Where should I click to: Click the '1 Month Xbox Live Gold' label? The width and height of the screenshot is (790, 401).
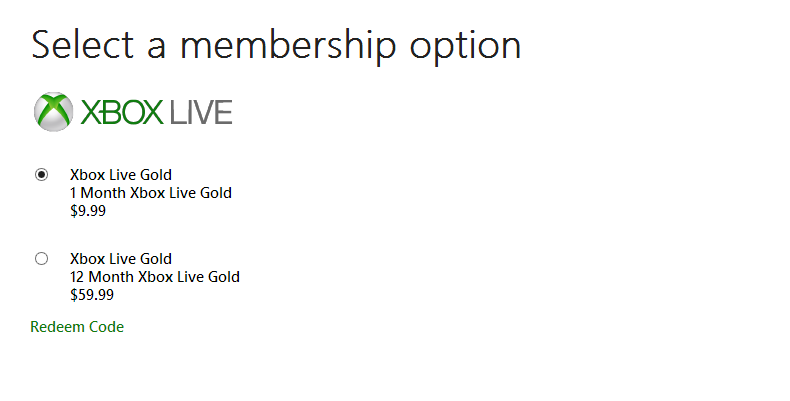point(150,192)
